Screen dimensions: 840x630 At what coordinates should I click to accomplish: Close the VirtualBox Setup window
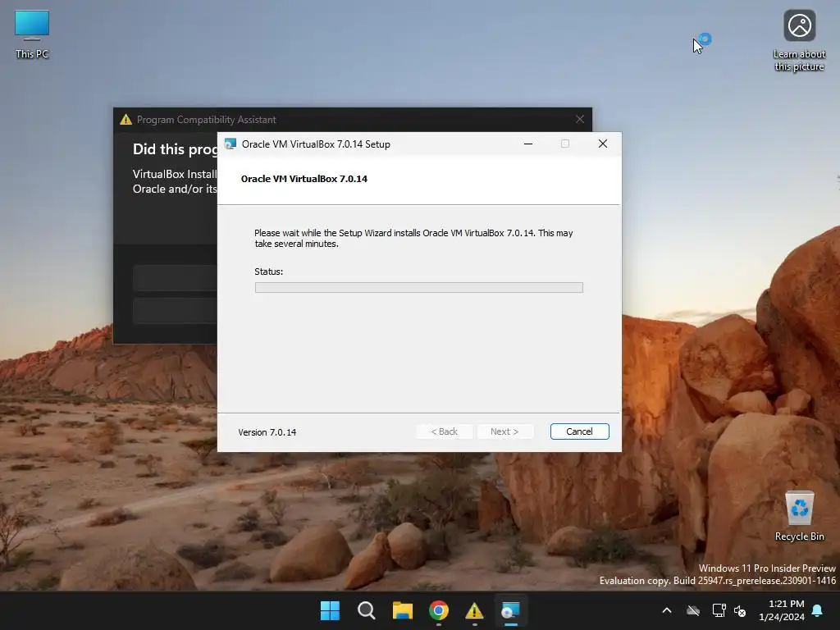[x=603, y=144]
